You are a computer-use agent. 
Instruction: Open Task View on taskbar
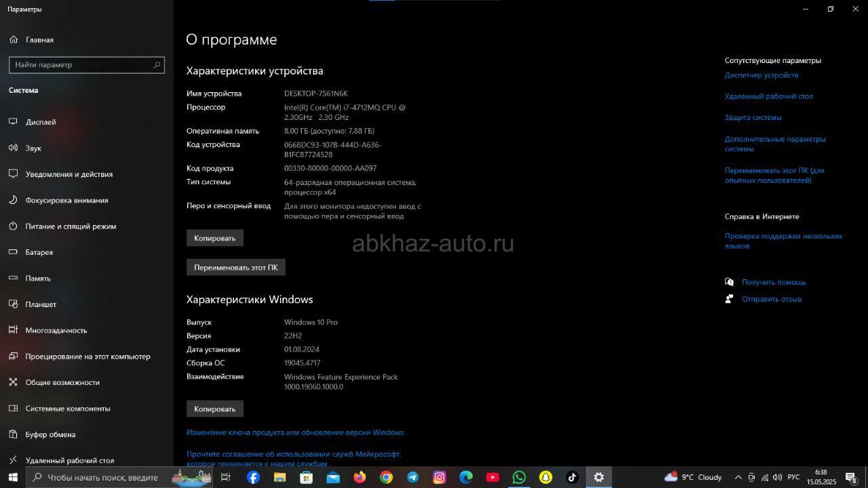point(226,477)
